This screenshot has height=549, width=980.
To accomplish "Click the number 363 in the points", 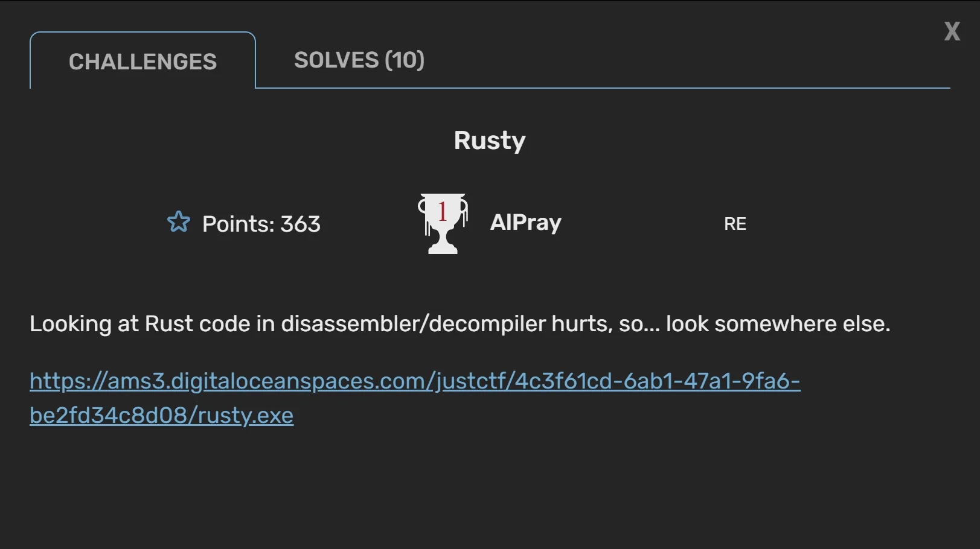I will coord(301,224).
